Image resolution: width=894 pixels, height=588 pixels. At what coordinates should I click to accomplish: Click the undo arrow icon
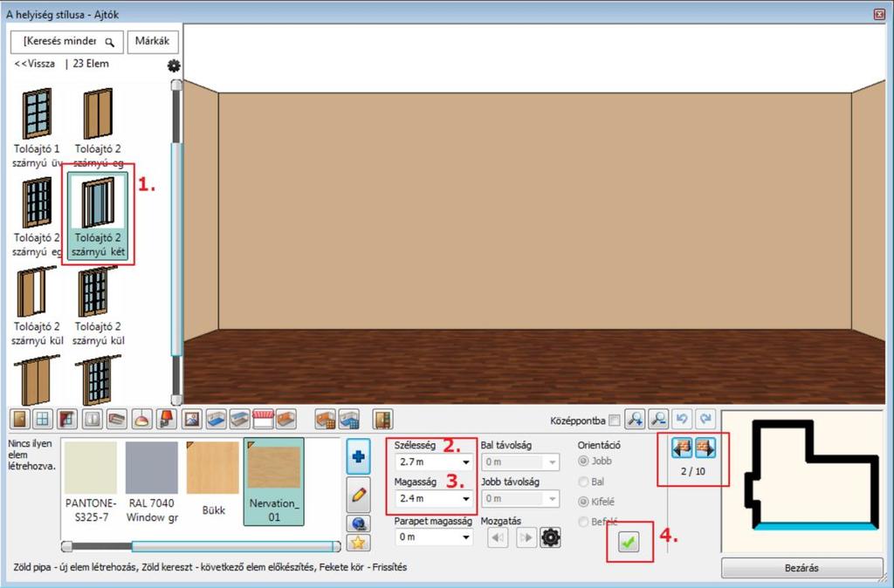[x=682, y=420]
